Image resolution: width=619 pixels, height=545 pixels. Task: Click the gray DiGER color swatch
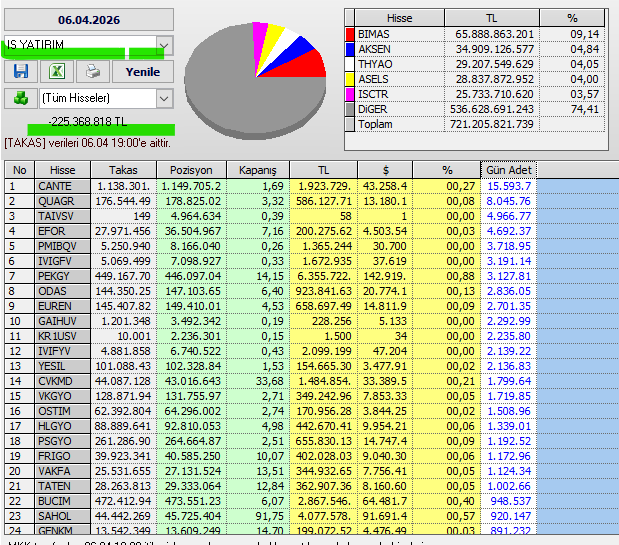click(x=350, y=109)
